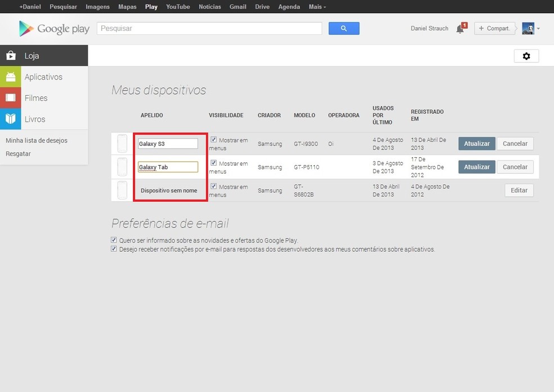Click the APELIDO column header
This screenshot has height=392, width=554.
pyautogui.click(x=152, y=115)
